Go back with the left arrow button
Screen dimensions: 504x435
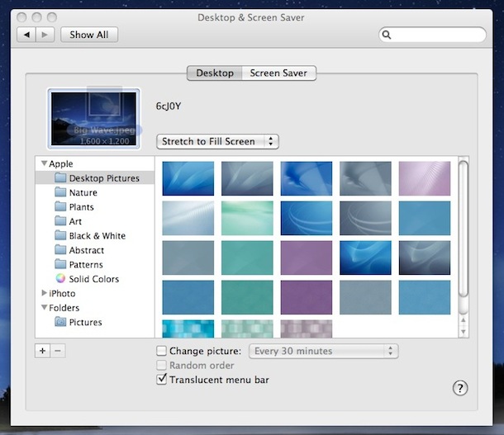pos(27,35)
